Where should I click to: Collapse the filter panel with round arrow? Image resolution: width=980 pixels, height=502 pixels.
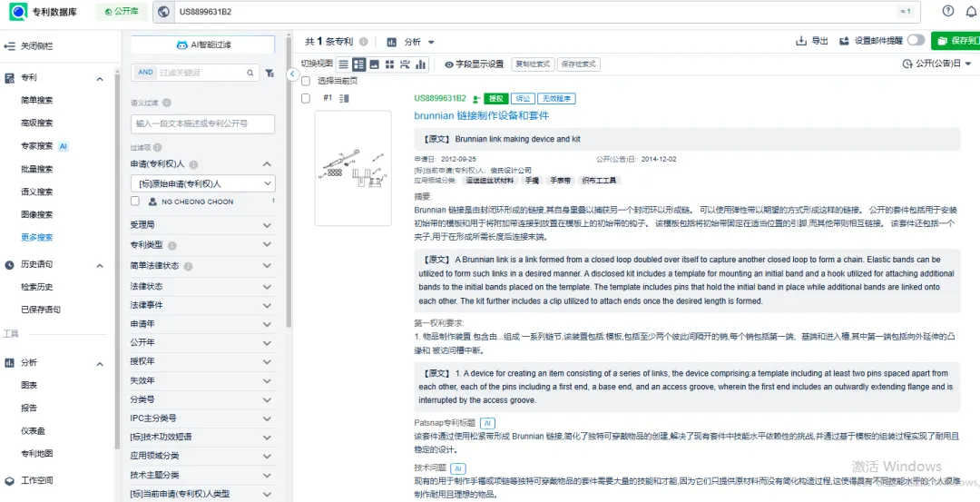[x=292, y=74]
